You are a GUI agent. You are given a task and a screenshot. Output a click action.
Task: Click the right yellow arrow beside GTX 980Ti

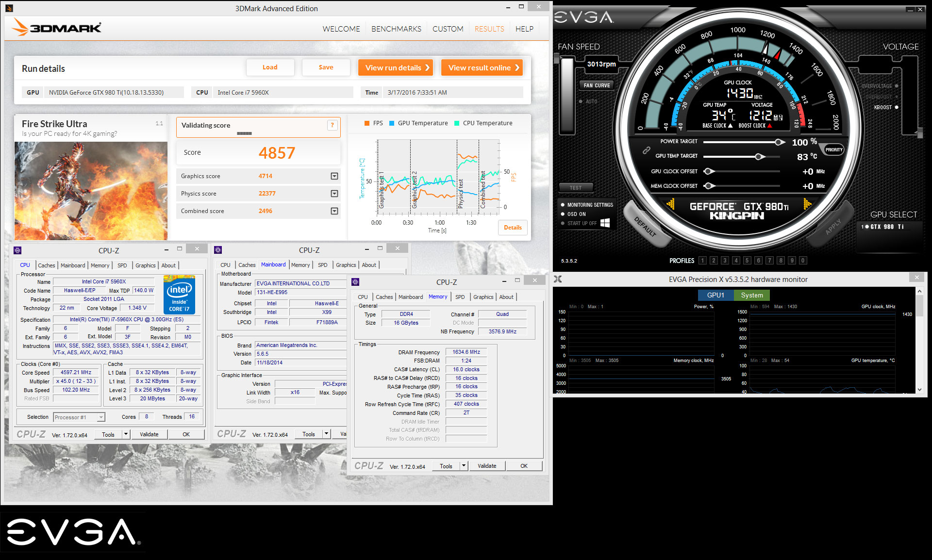click(807, 204)
